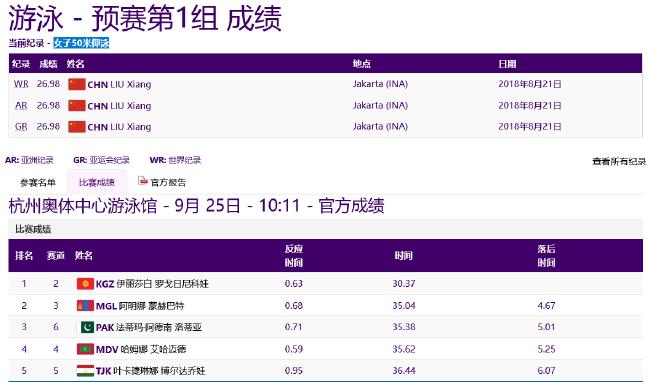Click the date in GR row
This screenshot has width=650, height=382.
click(x=530, y=127)
